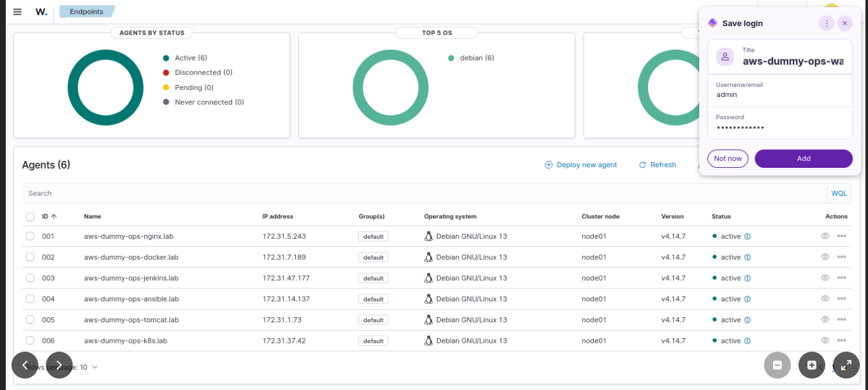This screenshot has height=390, width=868.
Task: Open more actions for agent 003
Action: tap(841, 278)
